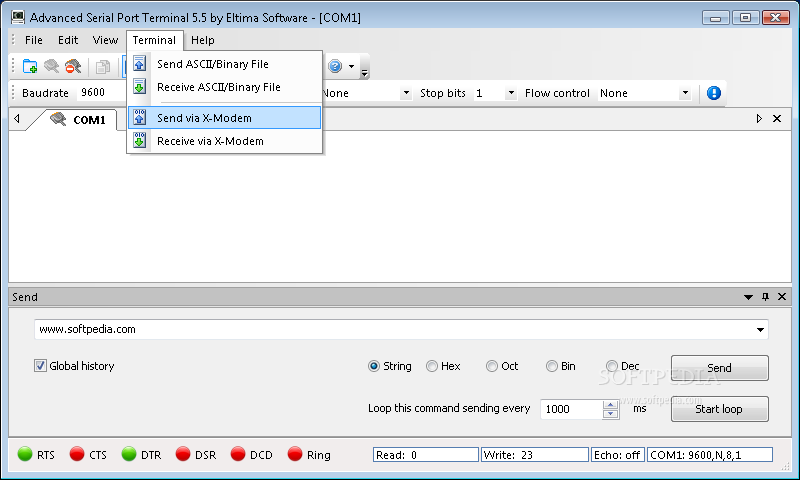800x480 pixels.
Task: Select the String radio button
Action: click(x=374, y=366)
